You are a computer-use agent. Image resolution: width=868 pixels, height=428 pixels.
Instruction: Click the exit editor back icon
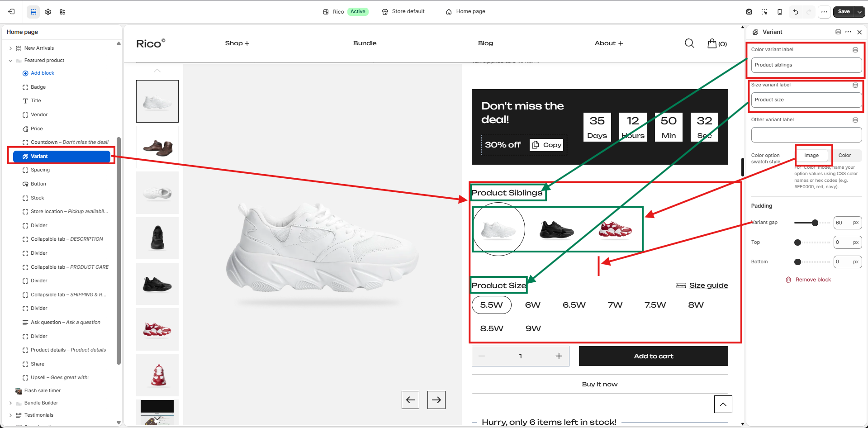11,12
